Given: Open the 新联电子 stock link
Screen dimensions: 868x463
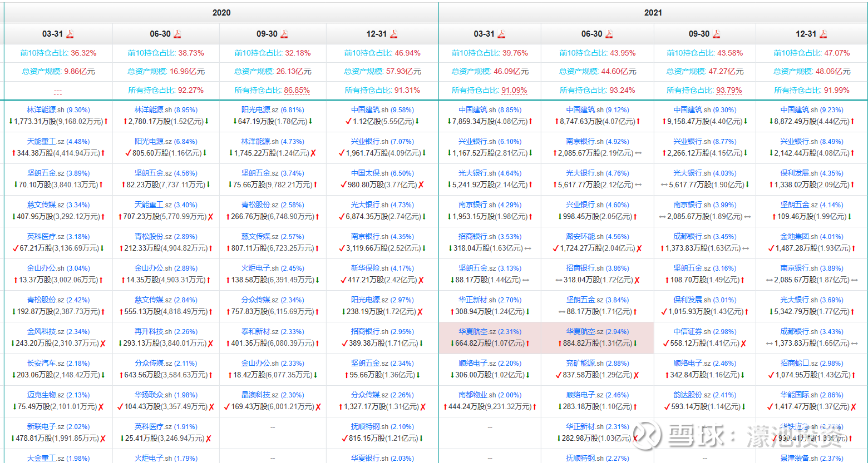Looking at the screenshot, I should pos(42,427).
